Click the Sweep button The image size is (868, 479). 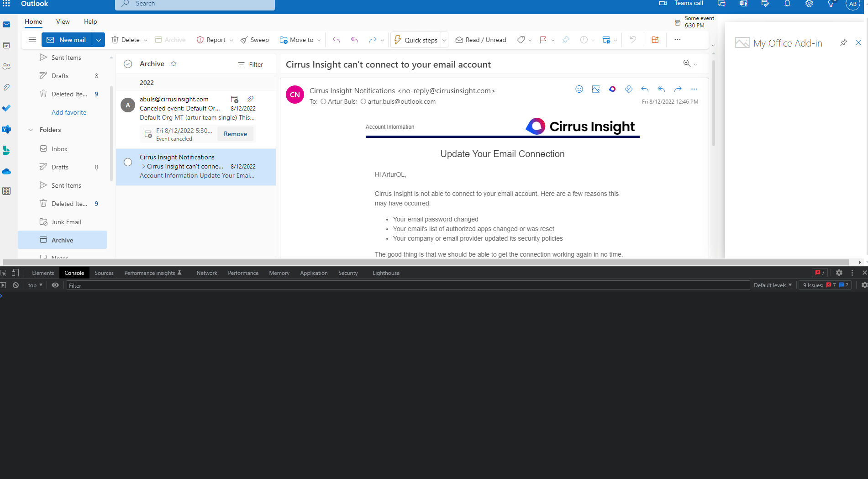coord(255,40)
